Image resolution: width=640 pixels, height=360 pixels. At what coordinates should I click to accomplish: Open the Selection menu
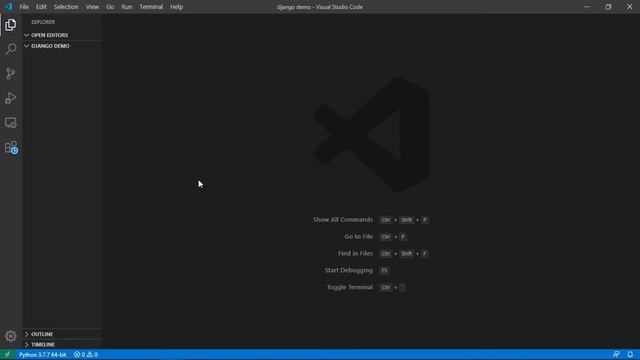[x=66, y=7]
